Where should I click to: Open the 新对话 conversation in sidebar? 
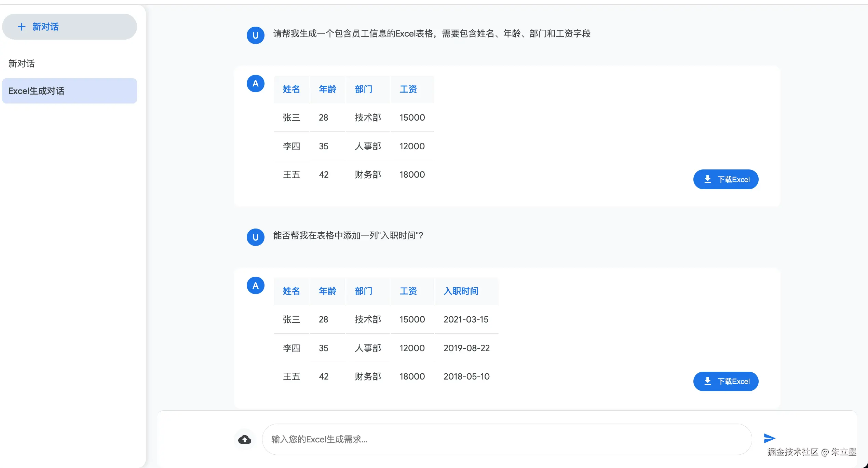[x=22, y=64]
